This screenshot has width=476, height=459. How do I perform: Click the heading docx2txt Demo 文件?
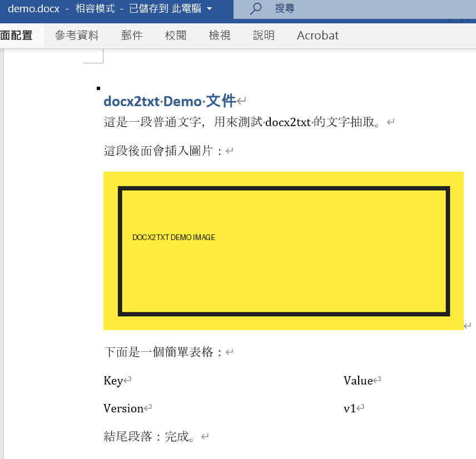pyautogui.click(x=170, y=101)
